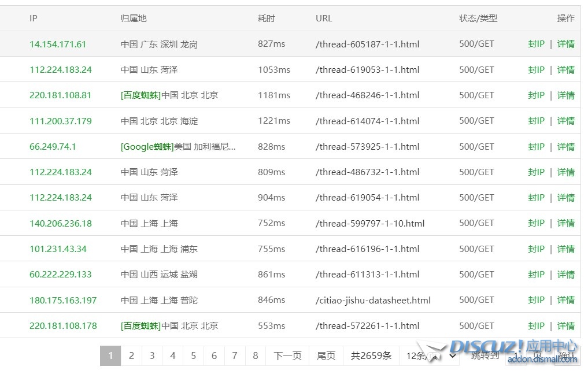Select current page 1 in pagination
588x374 pixels.
click(x=110, y=356)
